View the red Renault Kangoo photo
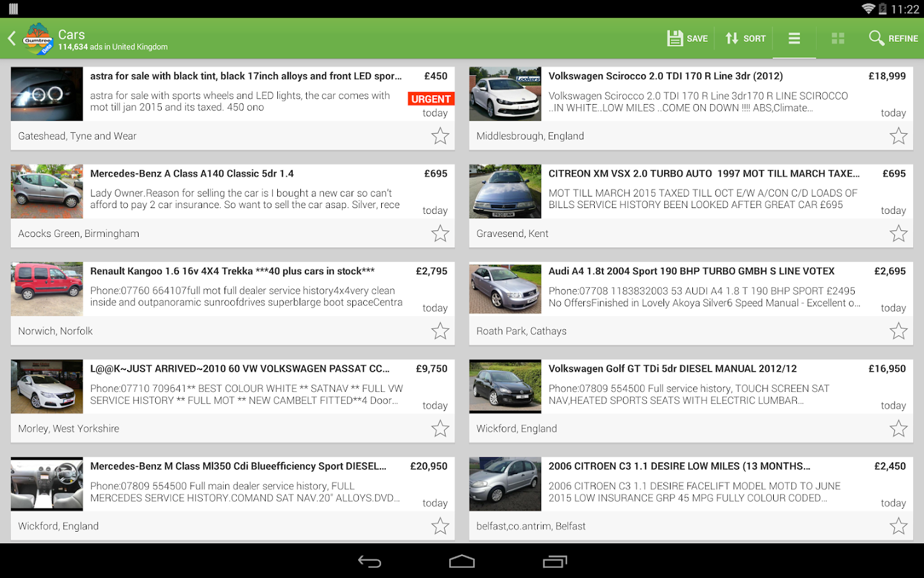The height and width of the screenshot is (578, 924). (x=47, y=289)
